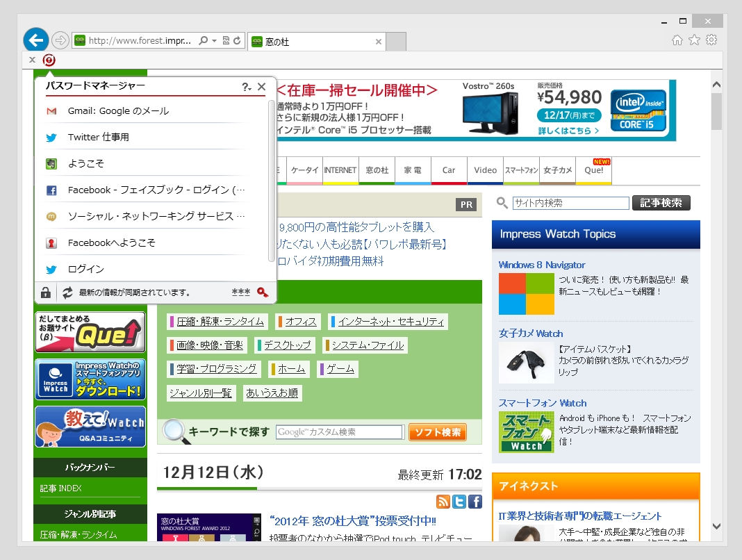This screenshot has width=742, height=560.
Task: Click 画像・映像・音楽 category link
Action: point(210,345)
